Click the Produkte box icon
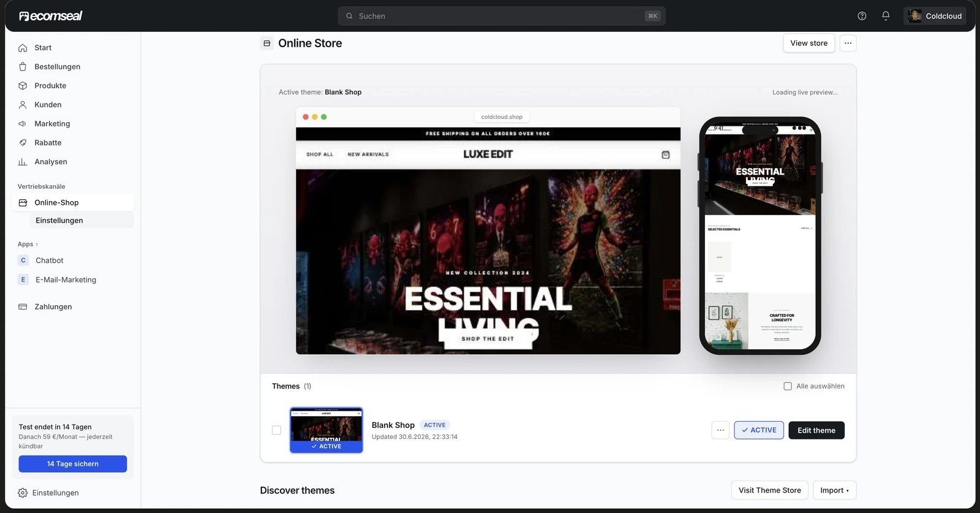The width and height of the screenshot is (980, 513). pos(23,86)
